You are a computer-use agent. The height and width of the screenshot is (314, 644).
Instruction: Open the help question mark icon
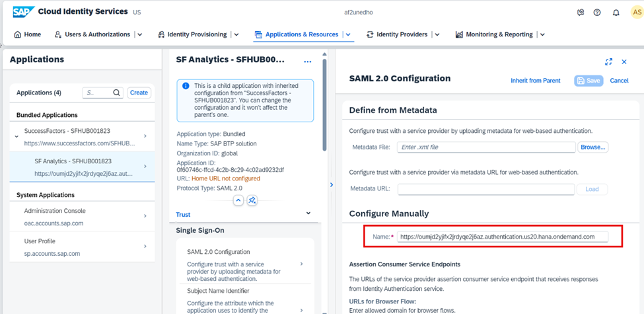(x=597, y=13)
